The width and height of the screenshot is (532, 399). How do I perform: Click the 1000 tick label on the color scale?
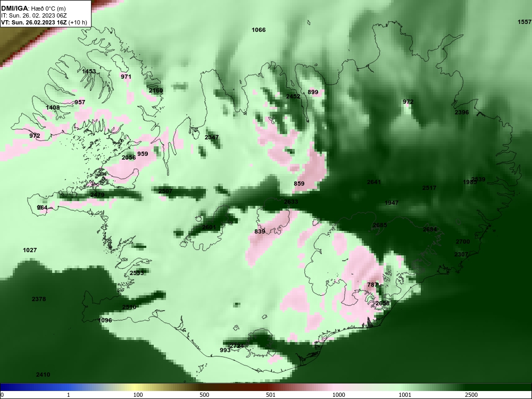pos(338,395)
